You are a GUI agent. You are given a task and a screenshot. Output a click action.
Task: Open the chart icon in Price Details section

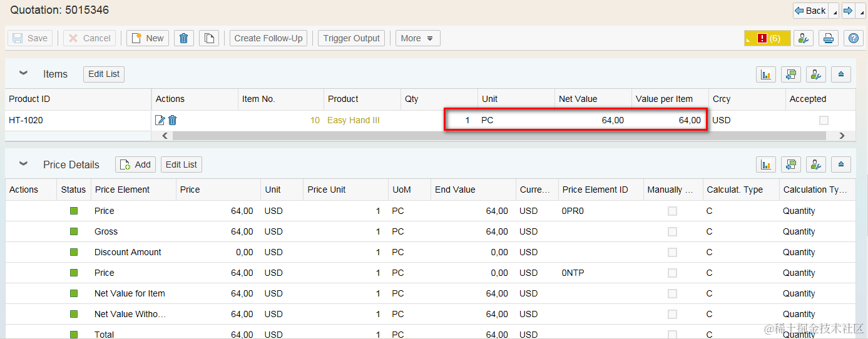(x=765, y=164)
